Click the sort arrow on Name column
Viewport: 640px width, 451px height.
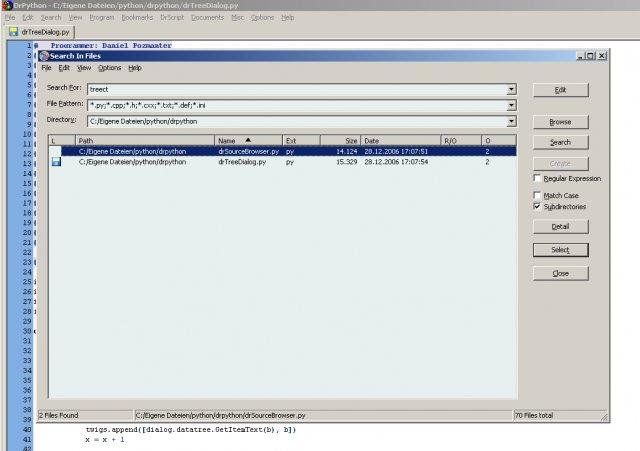tap(248, 140)
